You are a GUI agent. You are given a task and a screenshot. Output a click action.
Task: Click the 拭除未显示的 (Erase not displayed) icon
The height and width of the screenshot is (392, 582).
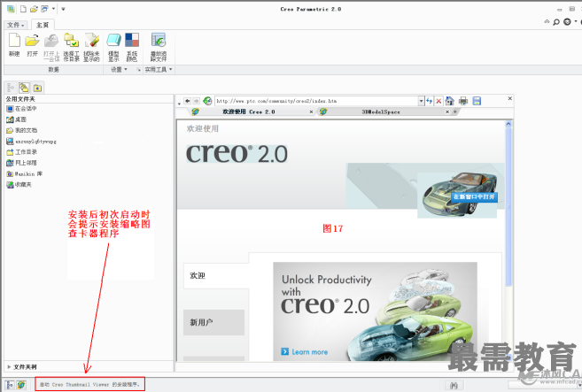[91, 47]
